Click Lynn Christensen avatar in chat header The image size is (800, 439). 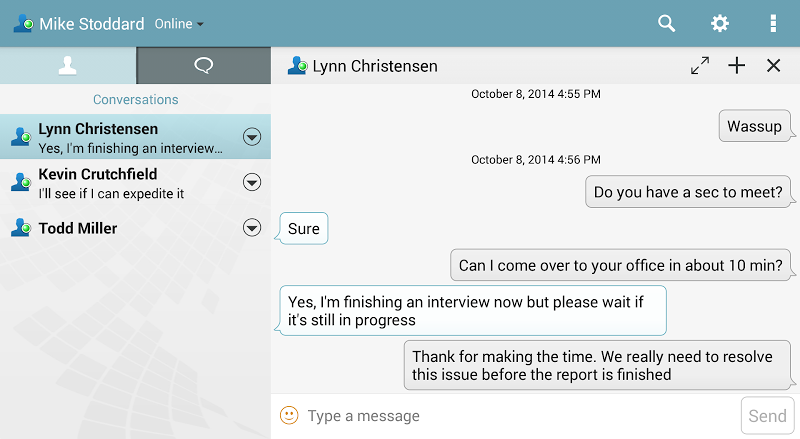click(297, 65)
